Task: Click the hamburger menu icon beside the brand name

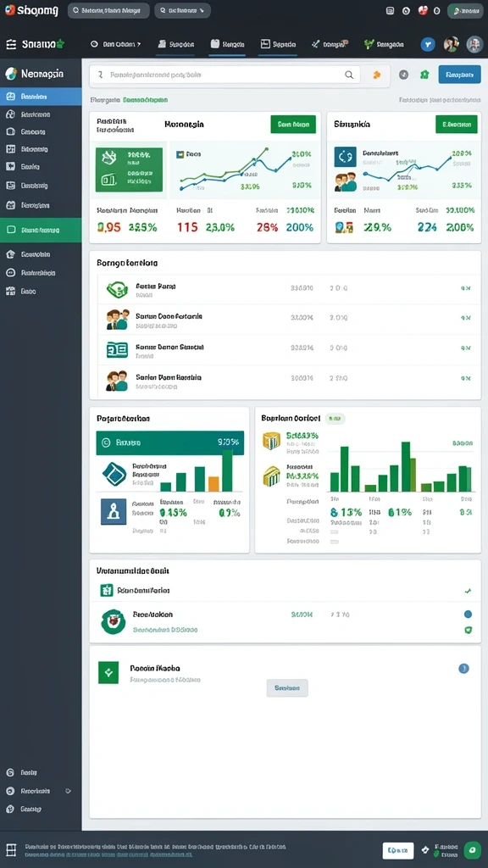Action: click(x=11, y=45)
